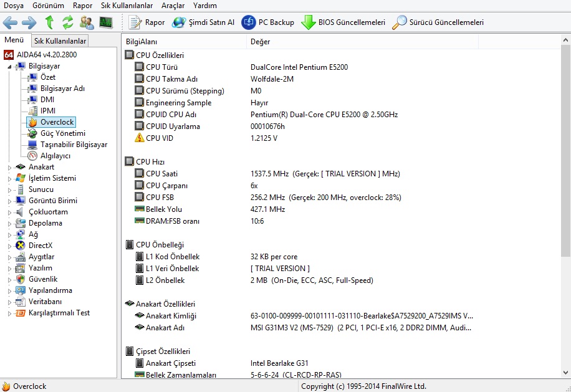The width and height of the screenshot is (571, 392).
Task: Select IPMI tree item
Action: 48,111
